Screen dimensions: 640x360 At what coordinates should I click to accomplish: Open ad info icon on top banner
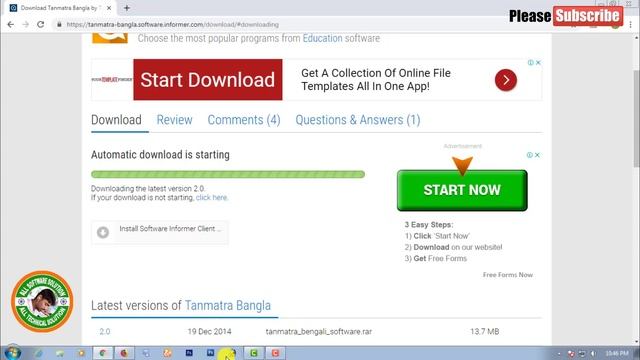point(531,62)
